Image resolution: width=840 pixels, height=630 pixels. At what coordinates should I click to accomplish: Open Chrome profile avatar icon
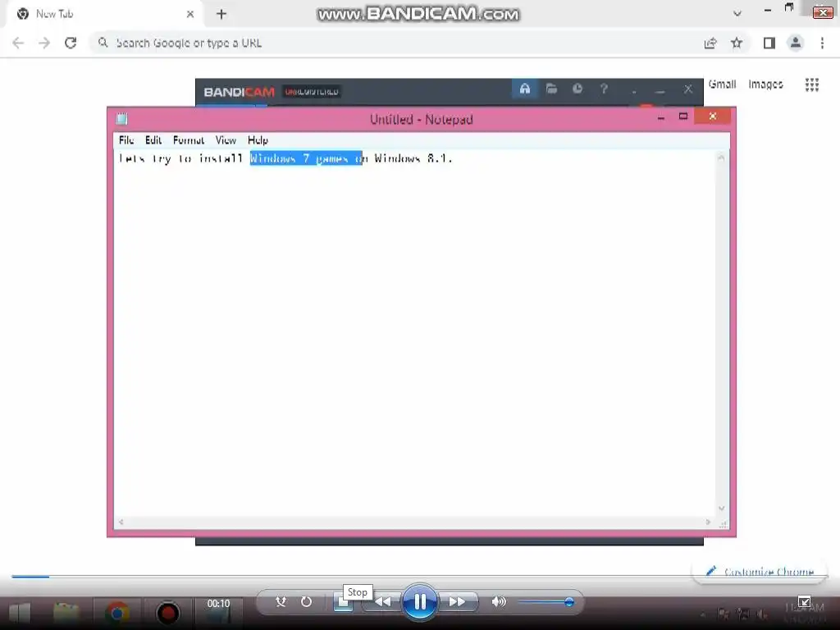796,43
